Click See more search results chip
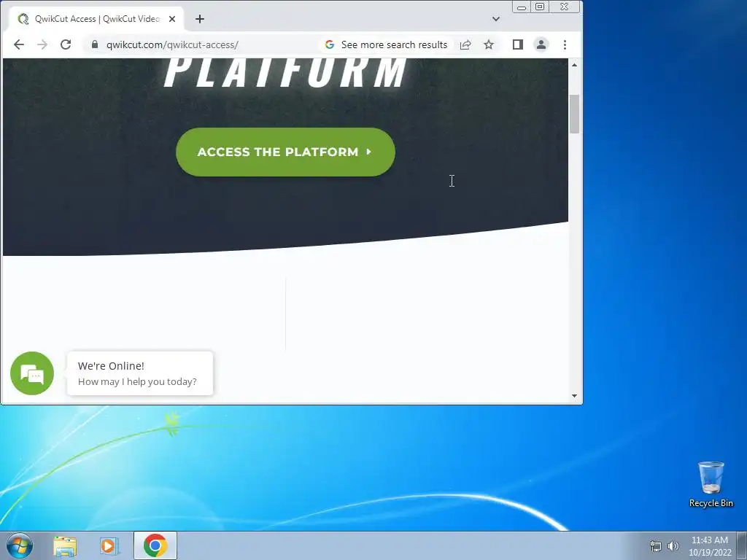 (386, 44)
